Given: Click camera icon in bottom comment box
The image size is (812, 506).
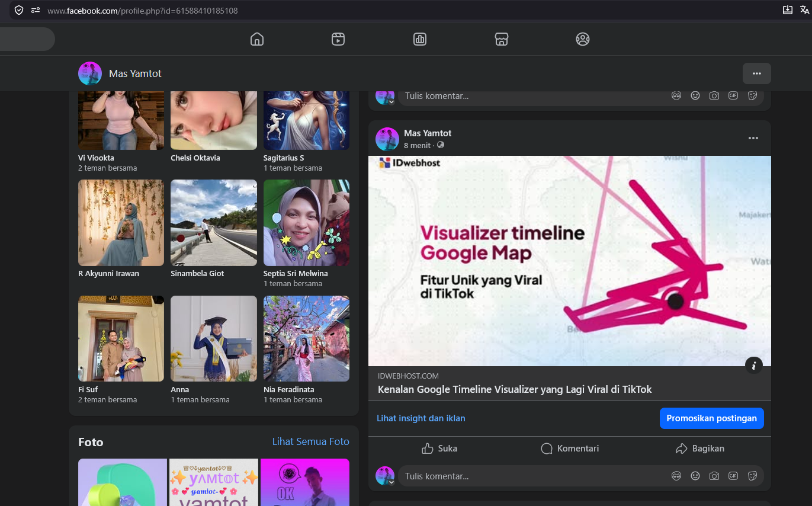Looking at the screenshot, I should tap(714, 476).
